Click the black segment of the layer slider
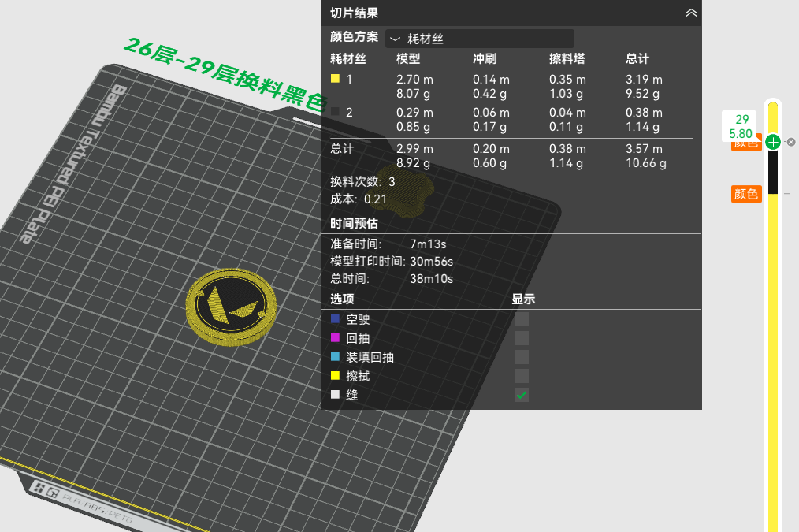This screenshot has height=532, width=799. tap(773, 172)
